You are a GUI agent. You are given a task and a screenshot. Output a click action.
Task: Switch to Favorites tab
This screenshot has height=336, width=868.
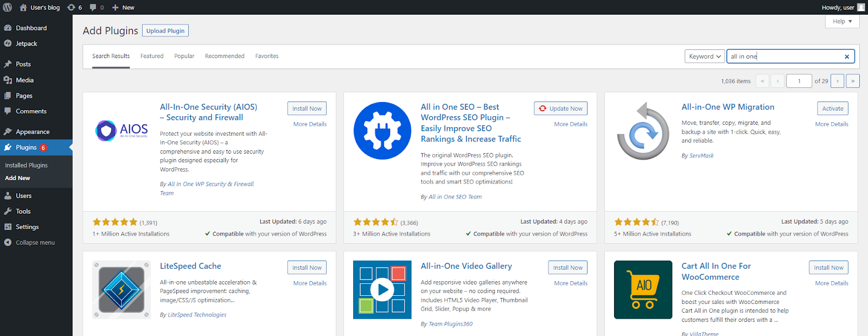(x=267, y=56)
